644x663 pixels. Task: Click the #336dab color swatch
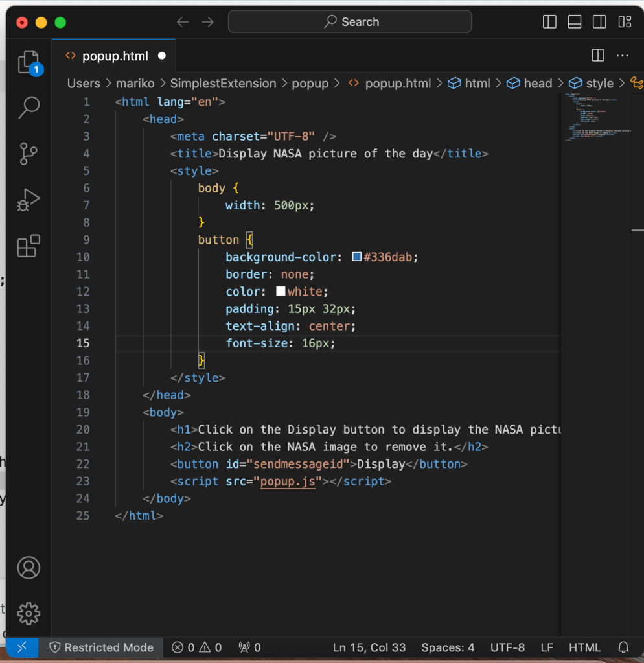click(x=356, y=257)
